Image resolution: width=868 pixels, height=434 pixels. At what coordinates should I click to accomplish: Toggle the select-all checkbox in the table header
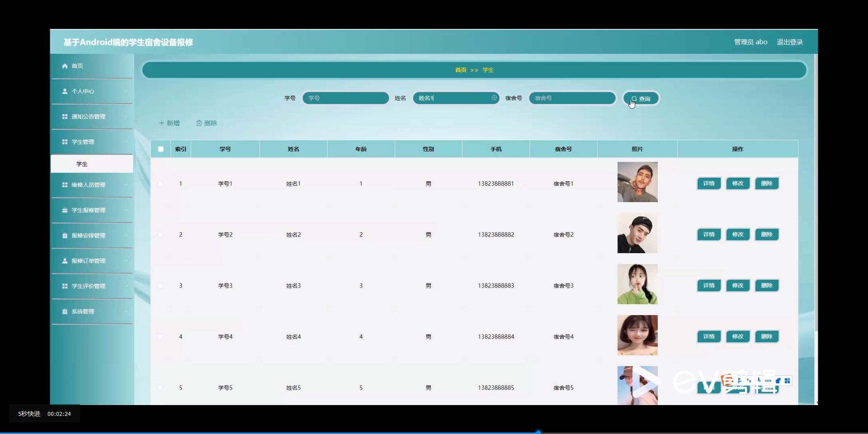point(160,149)
